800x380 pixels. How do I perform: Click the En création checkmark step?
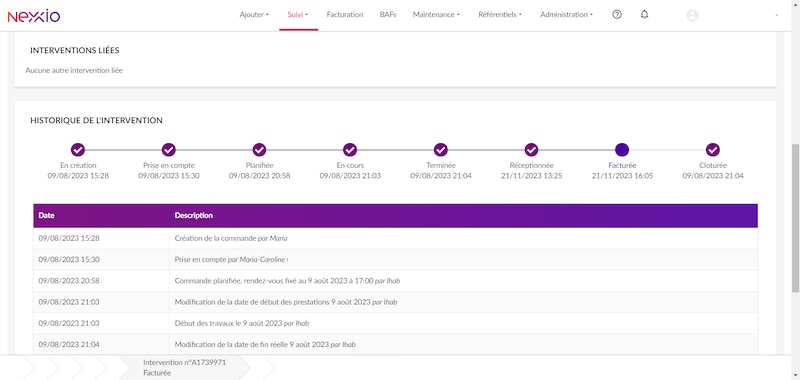pos(78,150)
